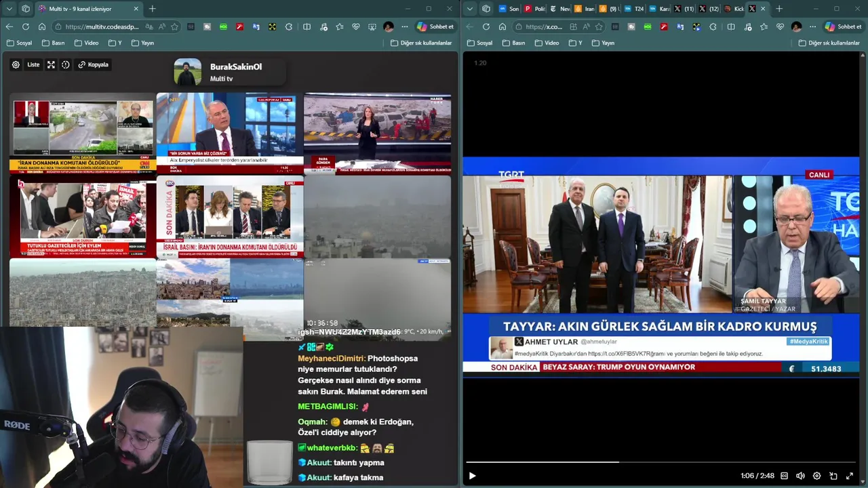Select Son Dakika İsrail Basını panel stream tile
Viewport: 868px width, 488px height.
click(230, 216)
